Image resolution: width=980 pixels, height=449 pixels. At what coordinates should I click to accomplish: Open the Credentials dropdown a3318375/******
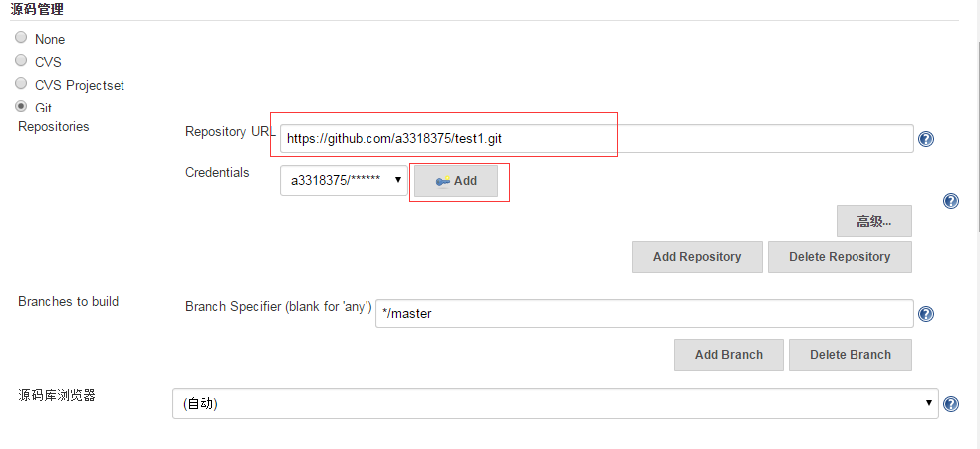point(344,180)
